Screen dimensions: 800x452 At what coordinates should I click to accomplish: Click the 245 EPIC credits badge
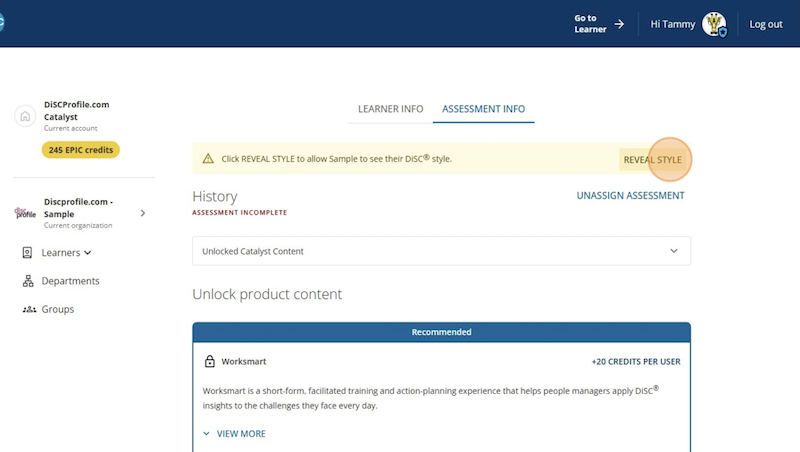[81, 150]
